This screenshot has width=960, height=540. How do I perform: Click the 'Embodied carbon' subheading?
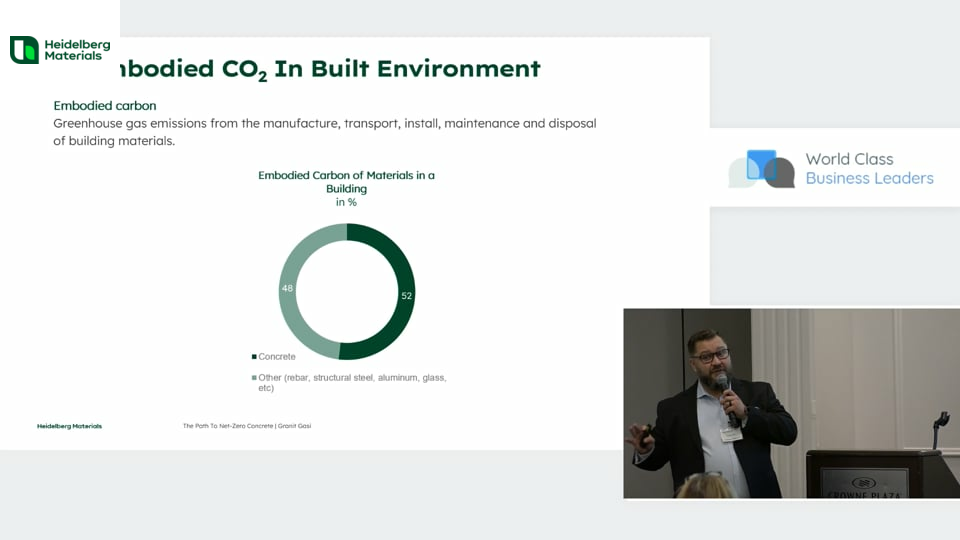(x=105, y=105)
